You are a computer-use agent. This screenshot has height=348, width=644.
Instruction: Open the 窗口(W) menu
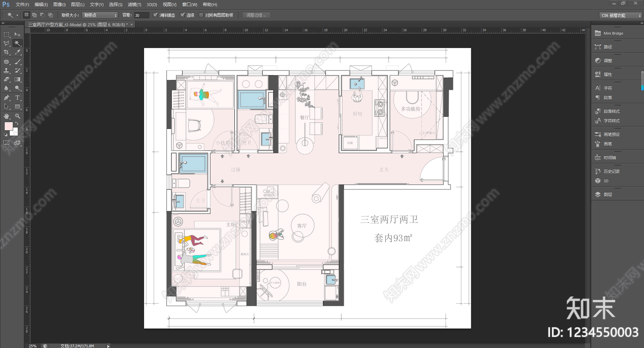[x=190, y=4]
